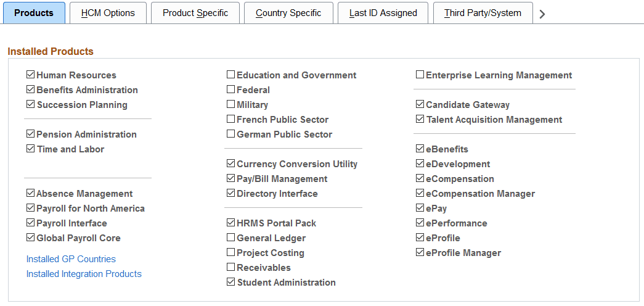The image size is (644, 306).
Task: Go to the Last ID Assigned tab
Action: (x=383, y=13)
